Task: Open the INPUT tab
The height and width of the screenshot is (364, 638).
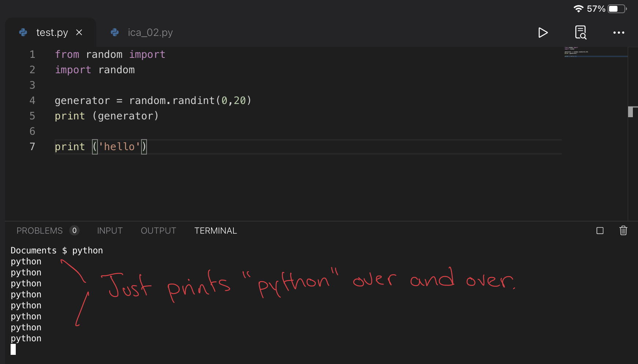Action: coord(110,231)
